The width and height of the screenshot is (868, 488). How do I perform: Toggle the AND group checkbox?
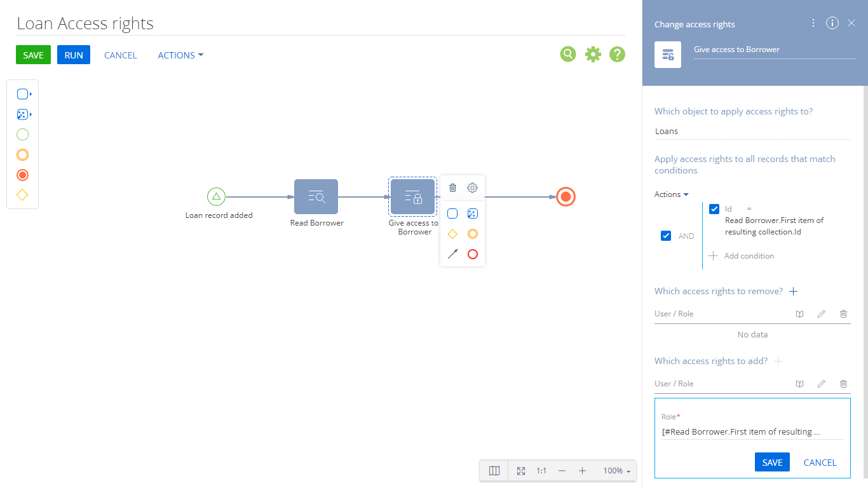coord(666,236)
